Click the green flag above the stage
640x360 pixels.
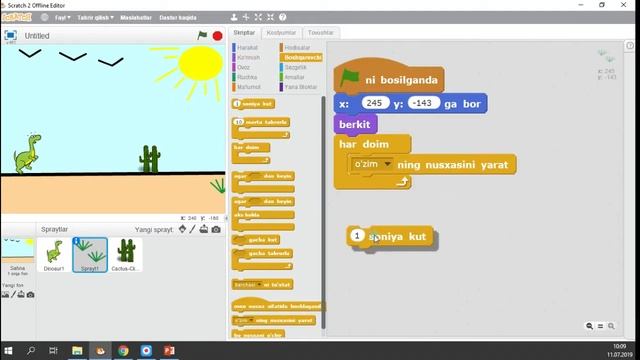(x=202, y=36)
